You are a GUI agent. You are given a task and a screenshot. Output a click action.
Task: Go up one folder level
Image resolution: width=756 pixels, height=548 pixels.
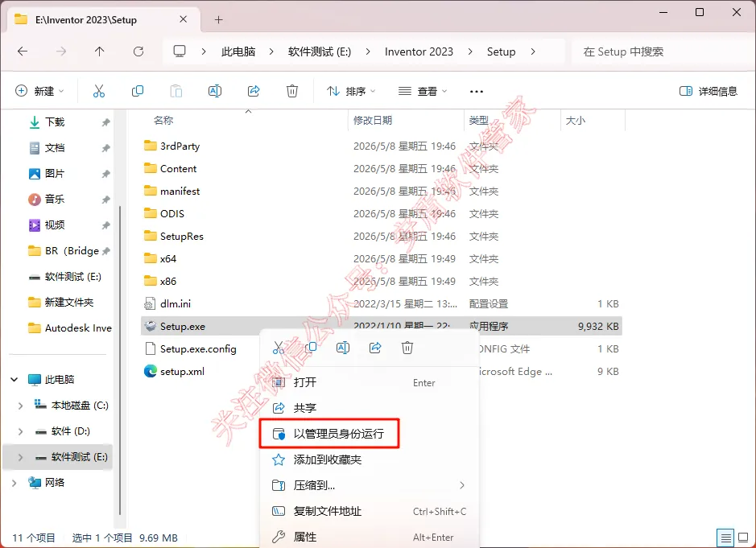coord(99,52)
